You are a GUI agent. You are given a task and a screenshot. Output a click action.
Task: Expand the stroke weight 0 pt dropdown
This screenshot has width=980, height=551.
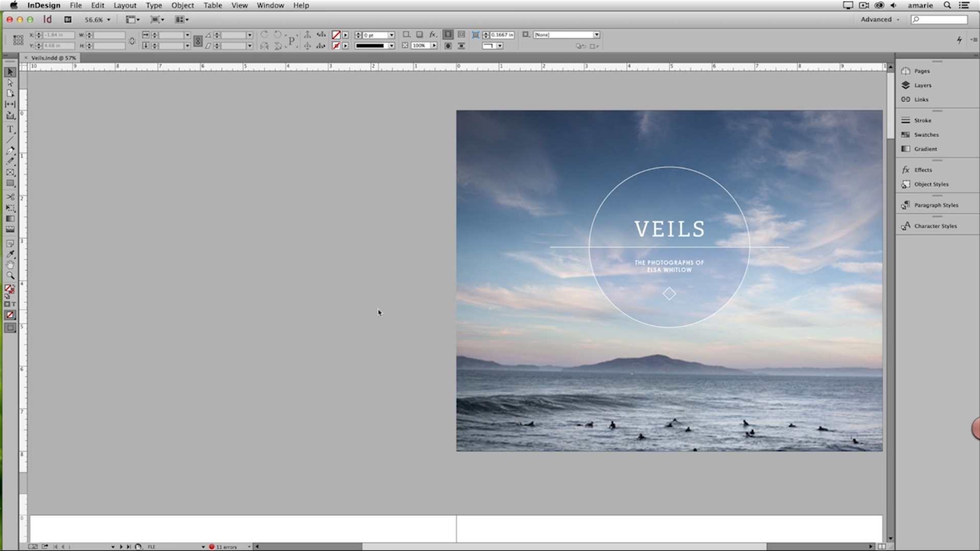click(x=391, y=35)
